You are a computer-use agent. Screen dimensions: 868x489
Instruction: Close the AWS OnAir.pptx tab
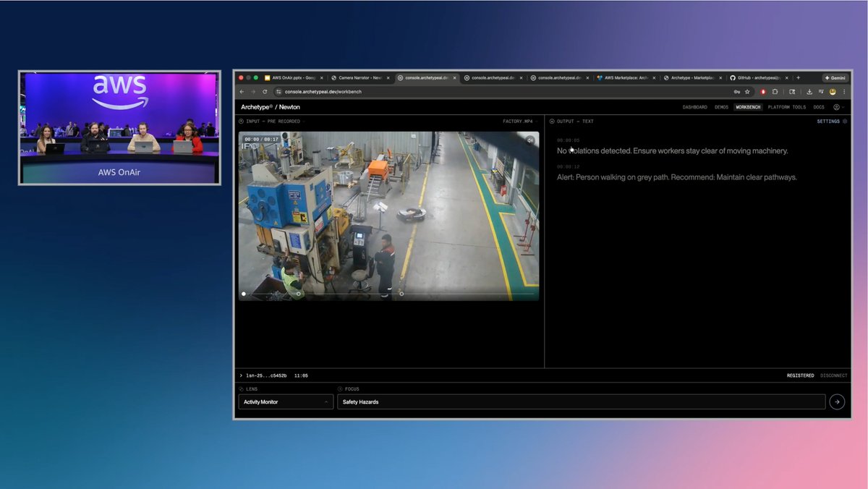point(321,77)
